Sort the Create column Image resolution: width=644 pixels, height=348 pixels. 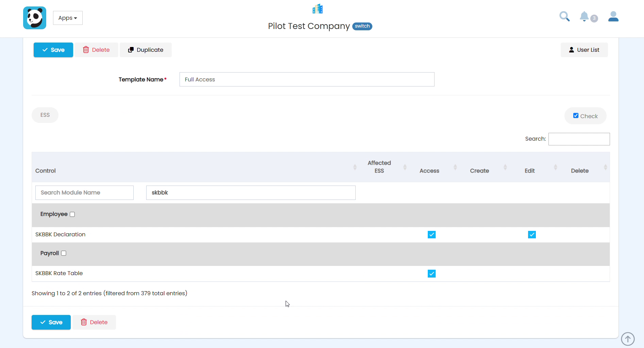505,167
